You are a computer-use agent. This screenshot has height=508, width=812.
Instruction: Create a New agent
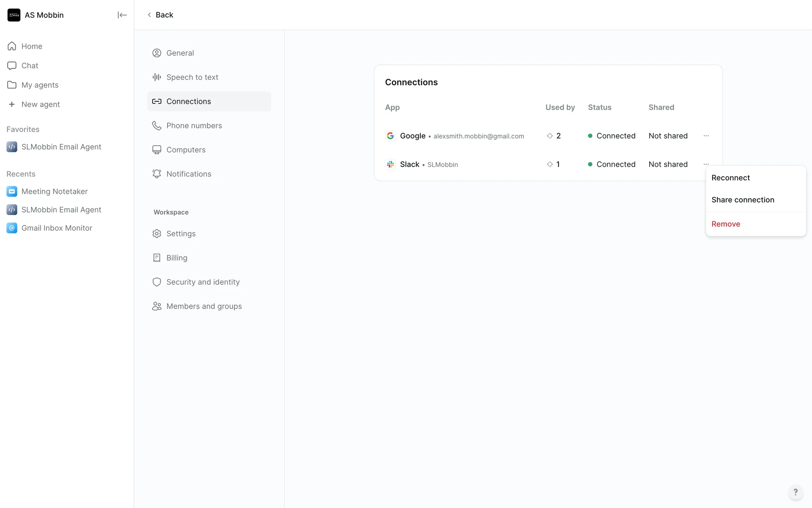click(x=40, y=105)
